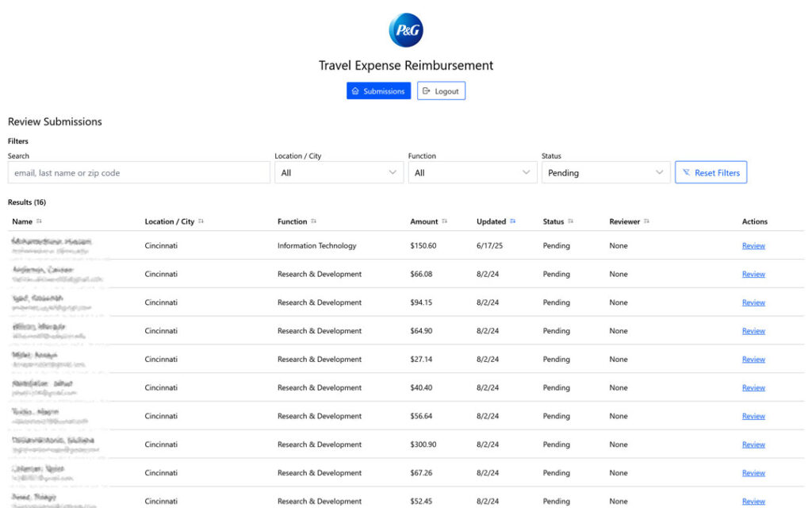Image resolution: width=812 pixels, height=508 pixels.
Task: Review the $56.64 submission
Action: 753,416
